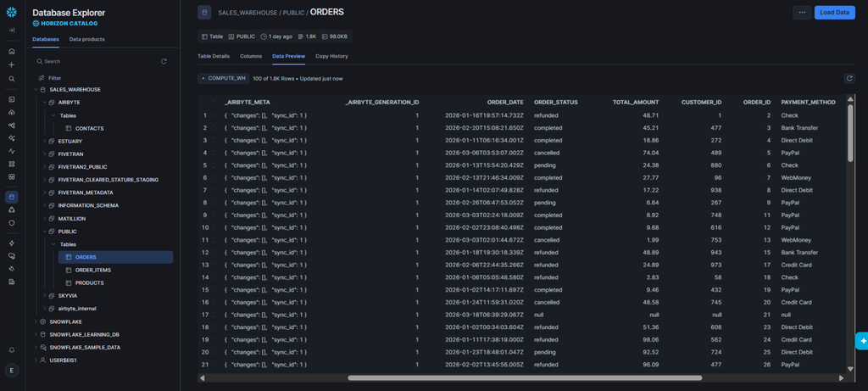Screen dimensions: 868x391
Task: Click the 1 day ago clock badge
Action: click(x=276, y=36)
